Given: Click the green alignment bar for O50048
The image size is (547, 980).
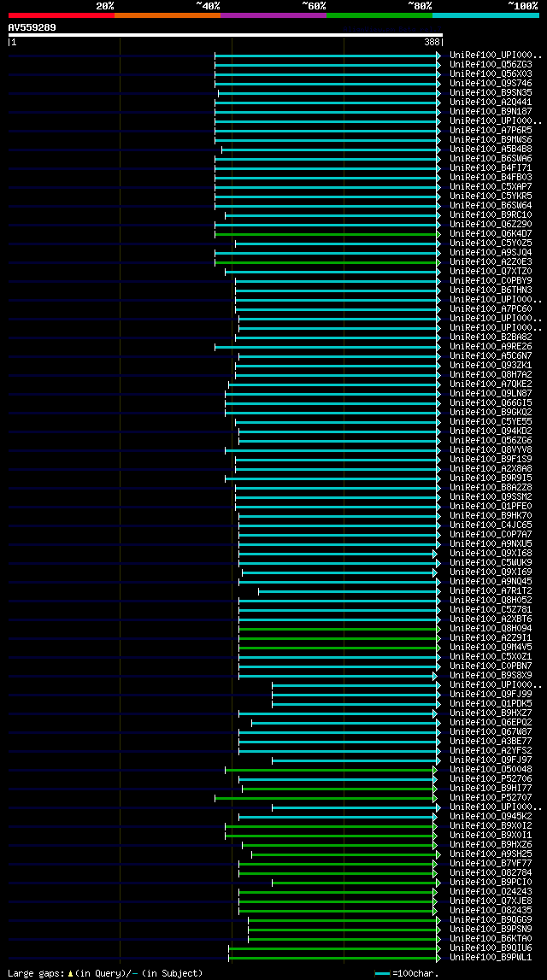Looking at the screenshot, I should tap(331, 770).
